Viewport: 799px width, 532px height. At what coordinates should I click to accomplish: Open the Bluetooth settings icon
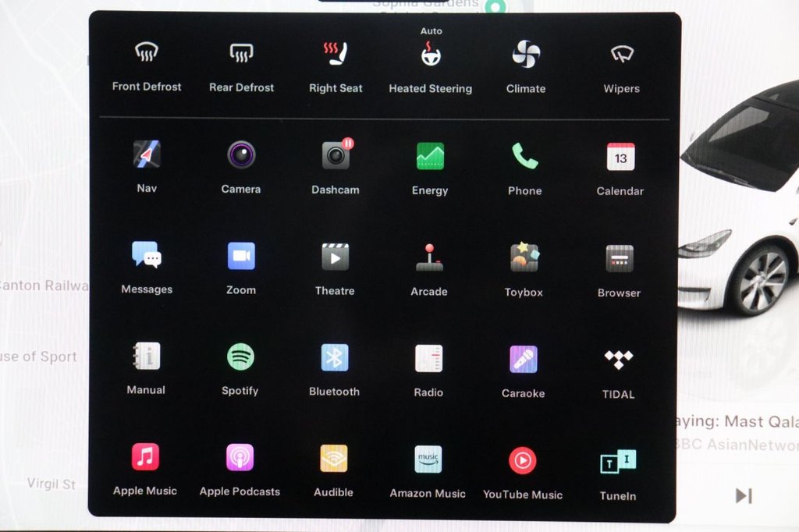[x=335, y=358]
